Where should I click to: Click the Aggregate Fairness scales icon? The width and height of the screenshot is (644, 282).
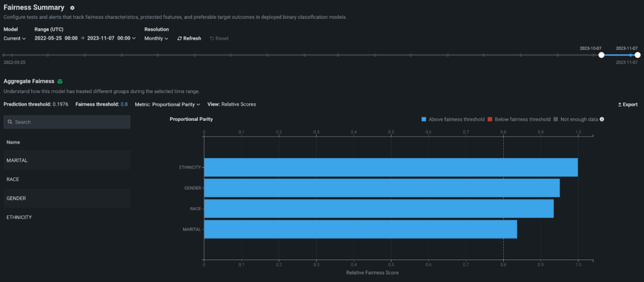pos(60,81)
